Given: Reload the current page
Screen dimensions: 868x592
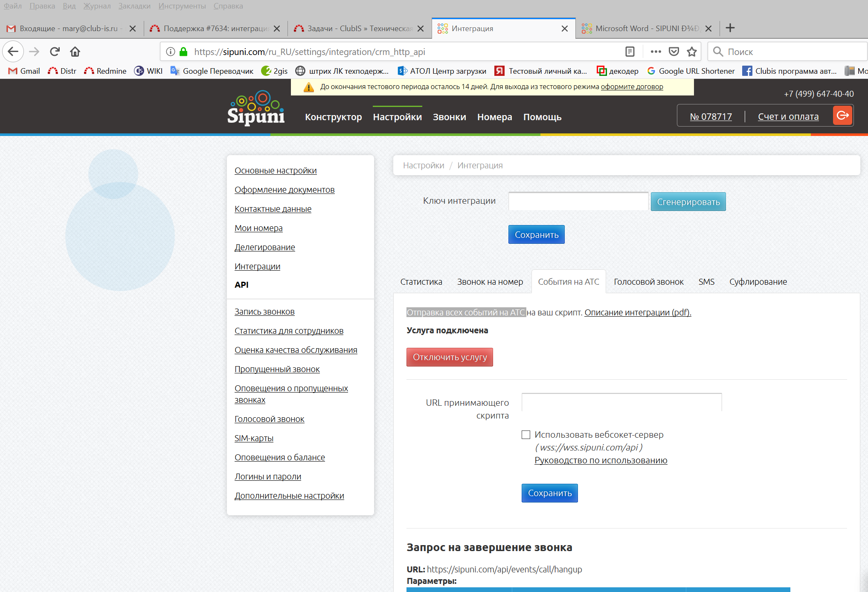Looking at the screenshot, I should pyautogui.click(x=55, y=52).
